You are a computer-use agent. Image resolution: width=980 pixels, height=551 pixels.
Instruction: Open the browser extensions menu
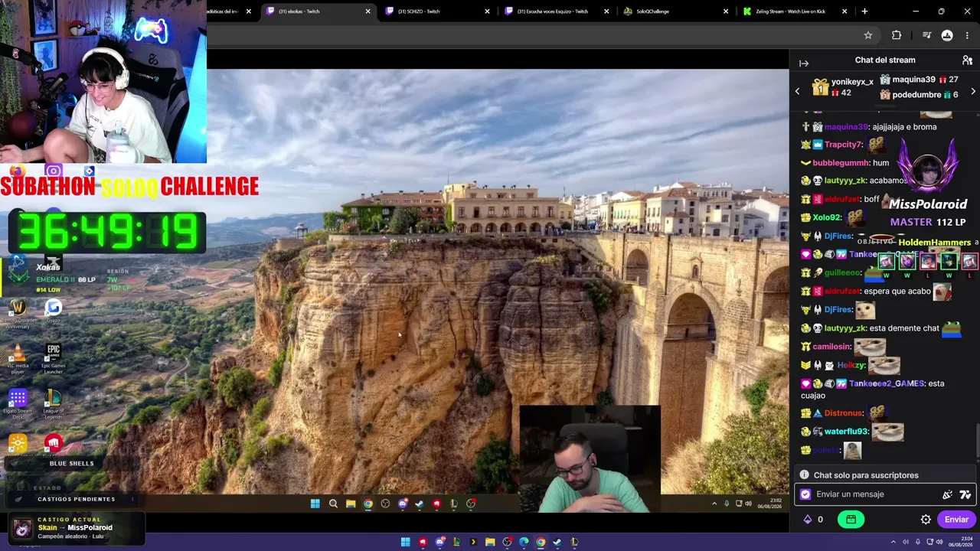897,35
